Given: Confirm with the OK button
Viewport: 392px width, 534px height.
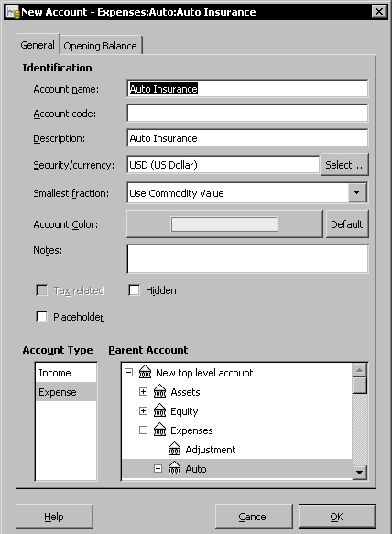Looking at the screenshot, I should coord(337,517).
